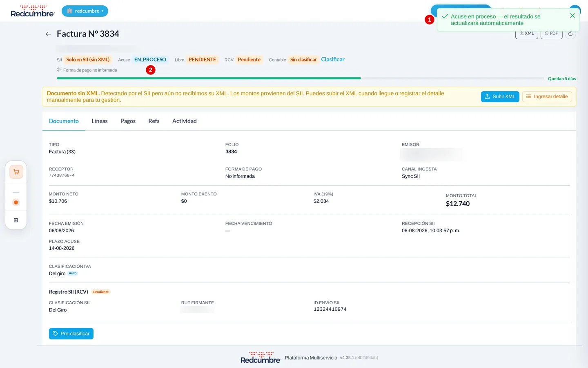588x368 pixels.
Task: Click the Auto tag beside Del giro
Action: point(73,273)
